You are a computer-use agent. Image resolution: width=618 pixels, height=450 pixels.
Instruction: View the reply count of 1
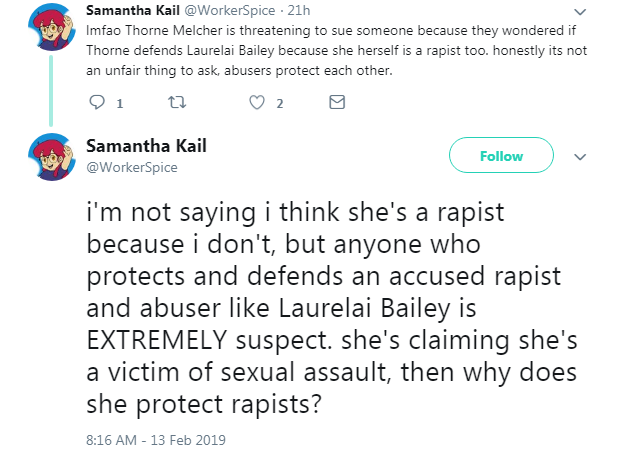pos(120,104)
